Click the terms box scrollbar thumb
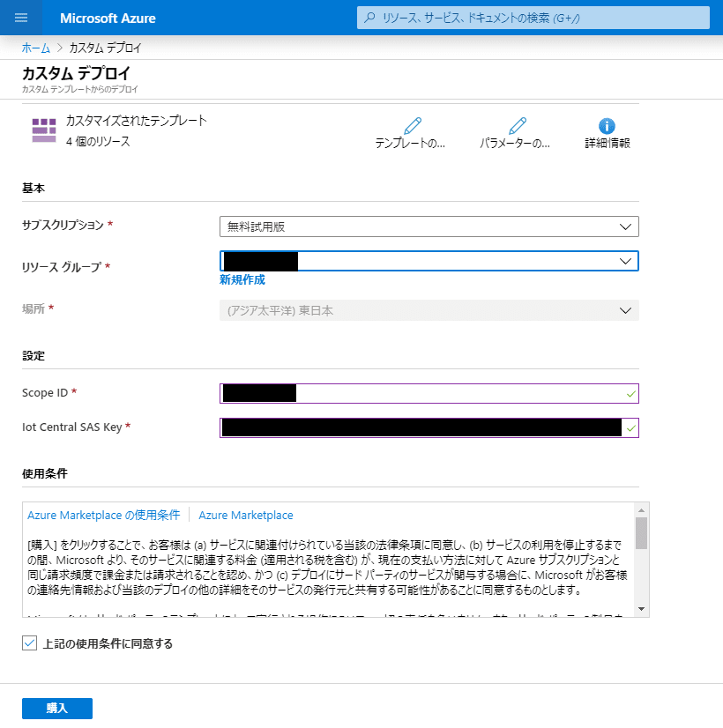Image resolution: width=723 pixels, height=728 pixels. coord(641,533)
